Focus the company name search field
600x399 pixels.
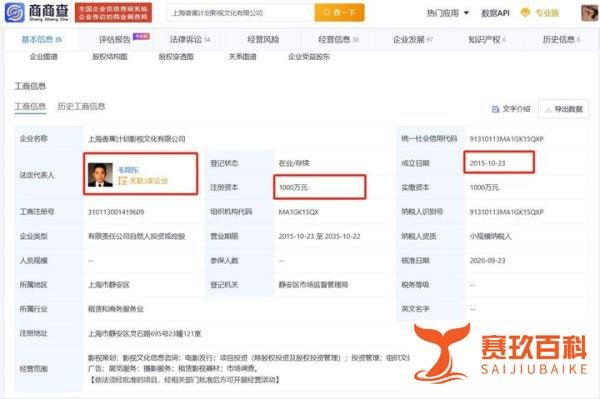point(241,13)
